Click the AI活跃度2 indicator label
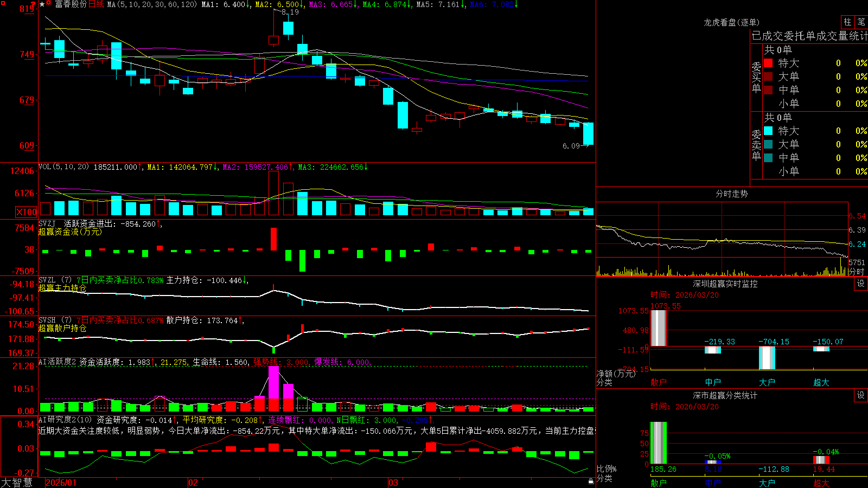The height and width of the screenshot is (488, 868). tap(58, 362)
